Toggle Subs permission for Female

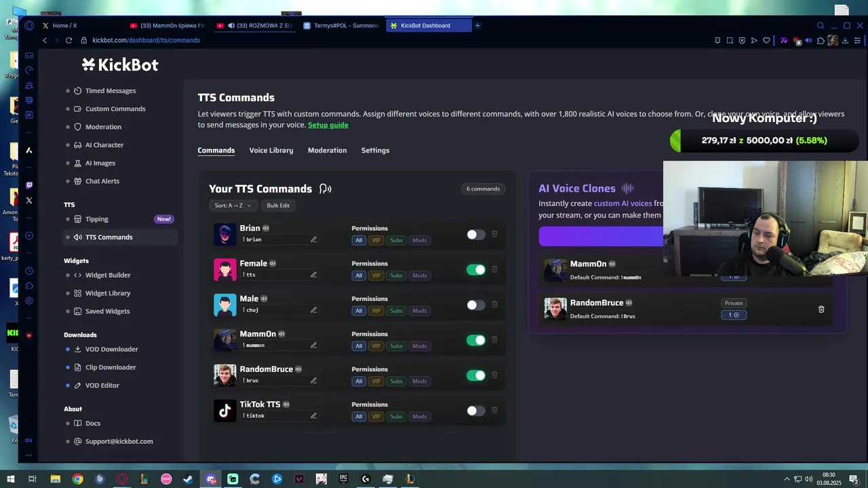(x=396, y=275)
